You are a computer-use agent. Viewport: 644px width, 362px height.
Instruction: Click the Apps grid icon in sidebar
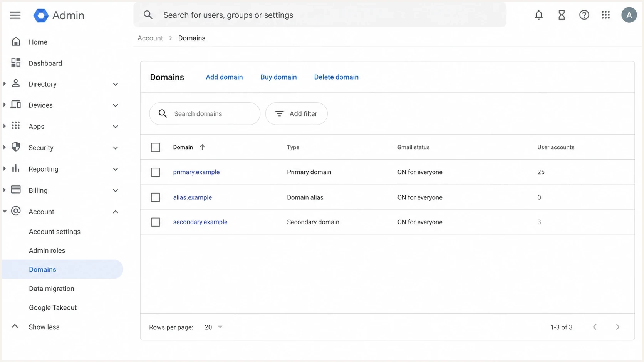pos(16,125)
